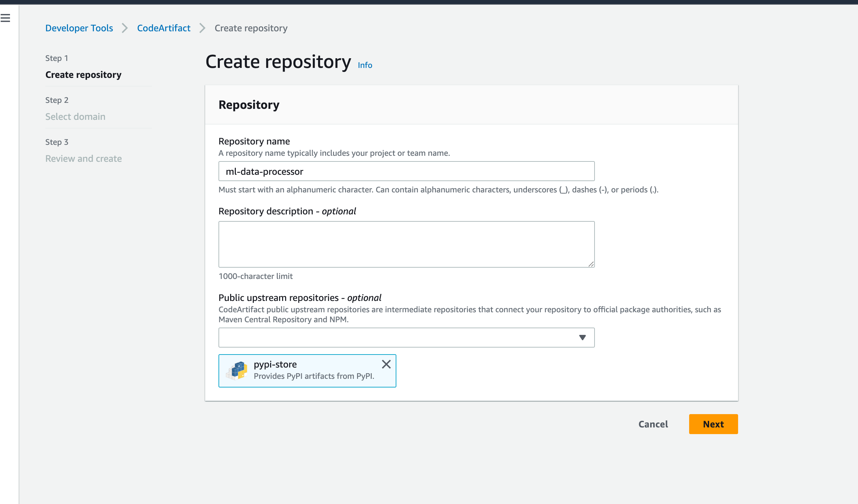
Task: Click the Repository name input field
Action: point(406,171)
